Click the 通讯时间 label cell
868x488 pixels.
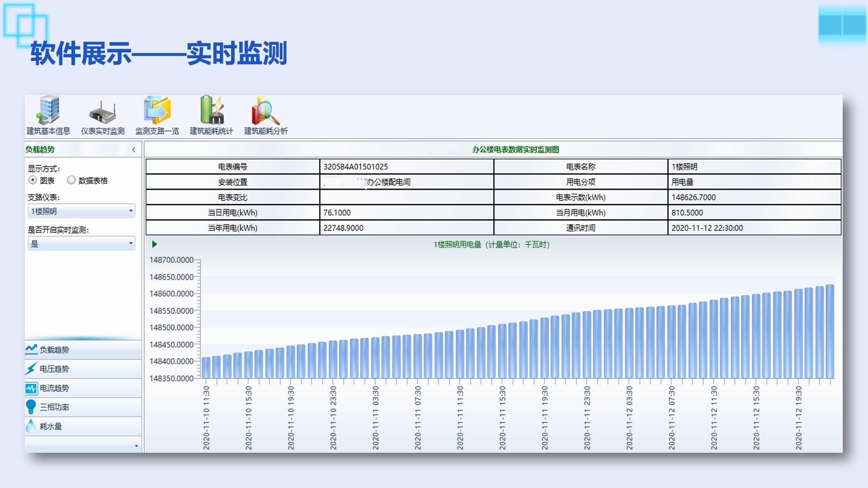(x=581, y=228)
